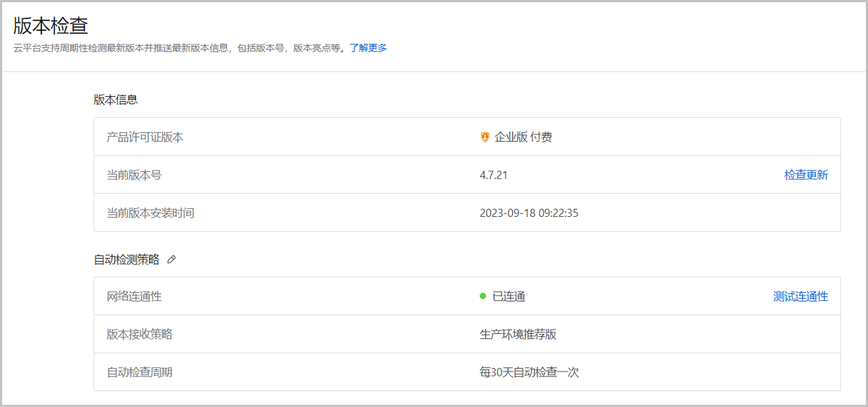The width and height of the screenshot is (868, 407).
Task: Run 测试连通性 connectivity test
Action: tap(800, 296)
